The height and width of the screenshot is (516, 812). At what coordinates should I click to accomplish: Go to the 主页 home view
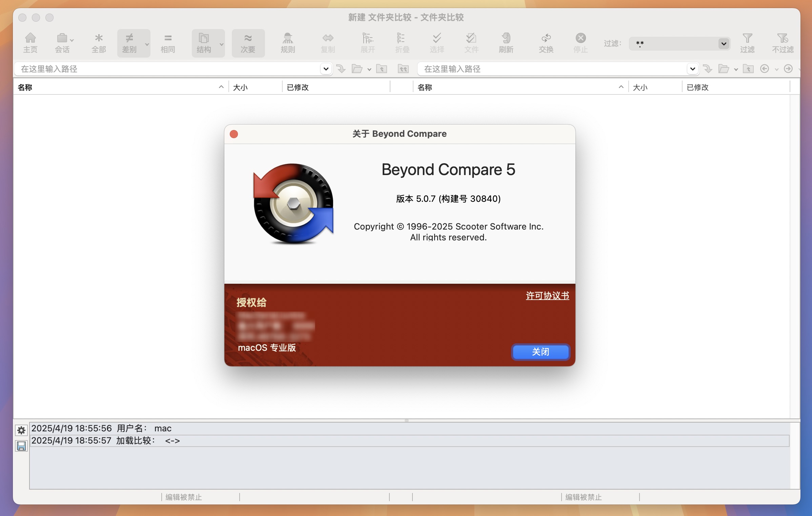[30, 43]
